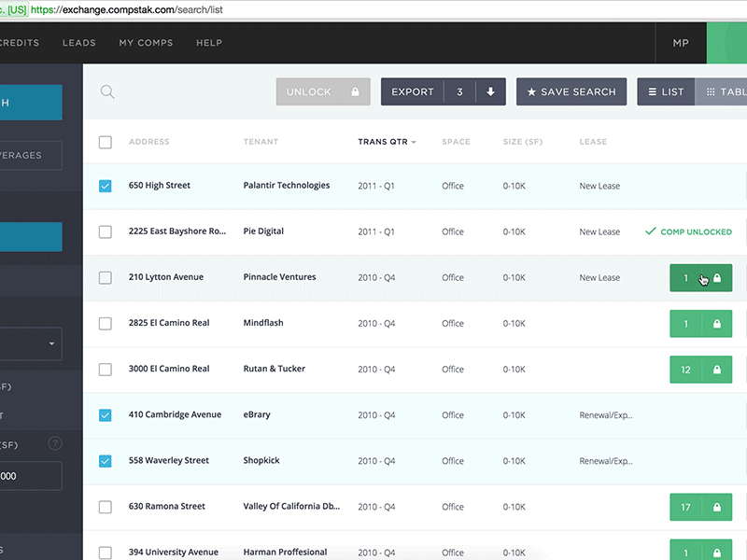
Task: Go to the LEADS section
Action: (x=79, y=42)
